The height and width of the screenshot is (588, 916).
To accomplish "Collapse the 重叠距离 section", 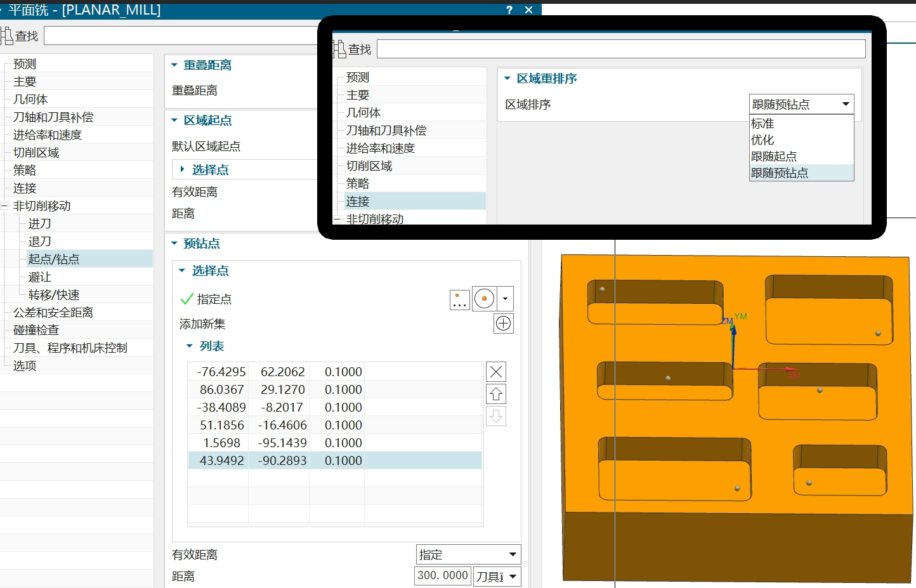I will click(174, 65).
